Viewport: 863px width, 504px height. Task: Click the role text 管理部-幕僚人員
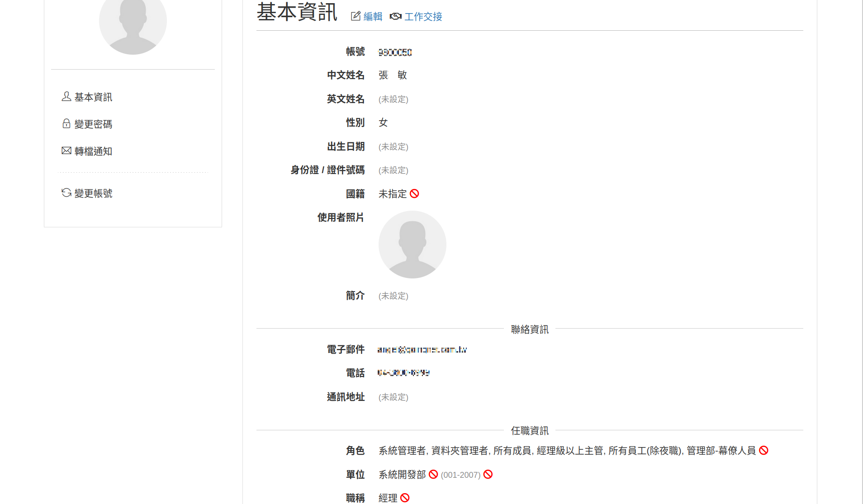click(721, 451)
